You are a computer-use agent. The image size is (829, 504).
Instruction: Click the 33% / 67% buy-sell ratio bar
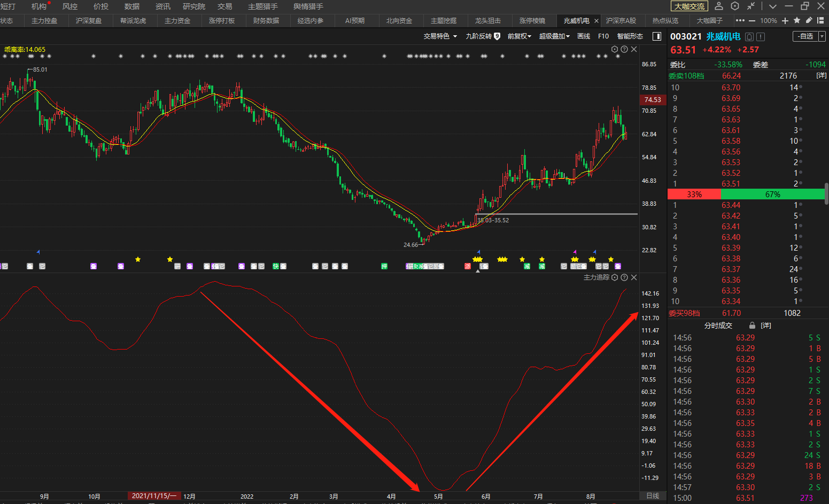746,195
